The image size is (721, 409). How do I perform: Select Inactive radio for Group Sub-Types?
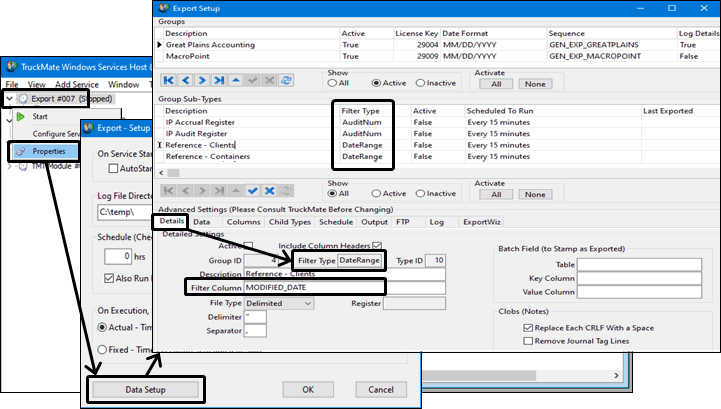[420, 194]
